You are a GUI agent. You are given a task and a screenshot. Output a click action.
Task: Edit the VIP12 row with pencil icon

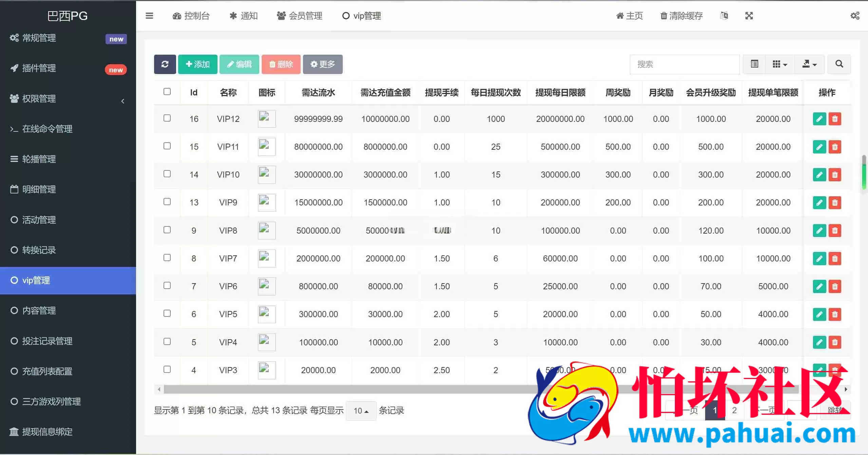pos(819,119)
